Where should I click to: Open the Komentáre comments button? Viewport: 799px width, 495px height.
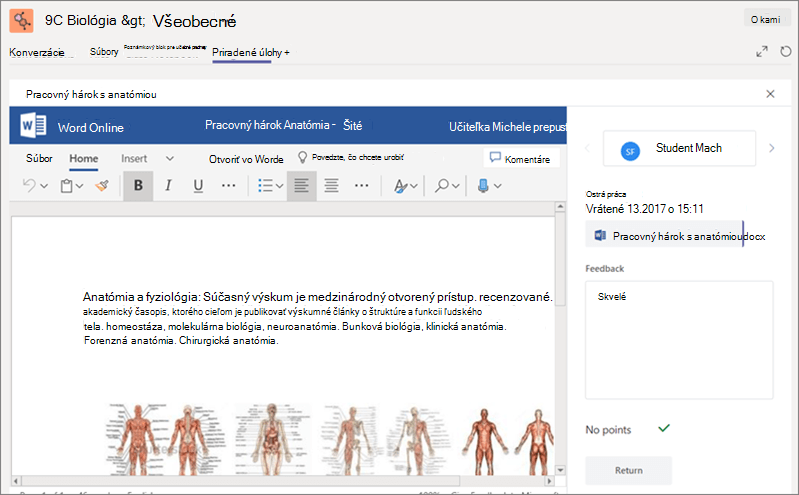coord(521,158)
